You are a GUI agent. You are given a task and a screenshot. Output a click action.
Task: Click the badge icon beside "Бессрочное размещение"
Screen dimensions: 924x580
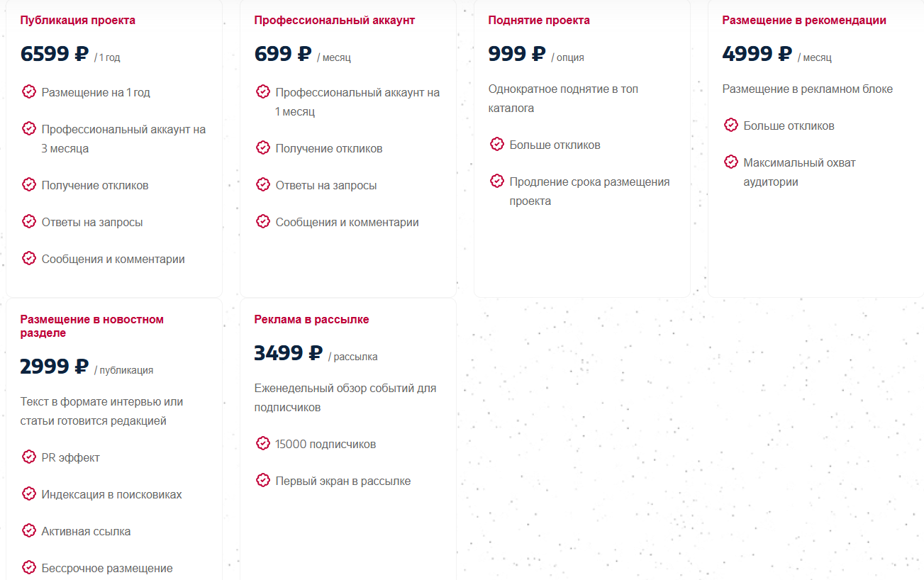click(29, 567)
